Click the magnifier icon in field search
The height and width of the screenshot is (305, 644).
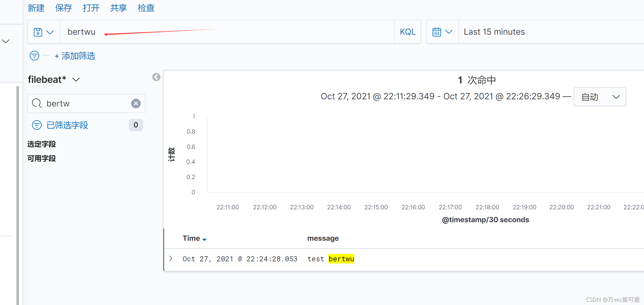[x=37, y=103]
